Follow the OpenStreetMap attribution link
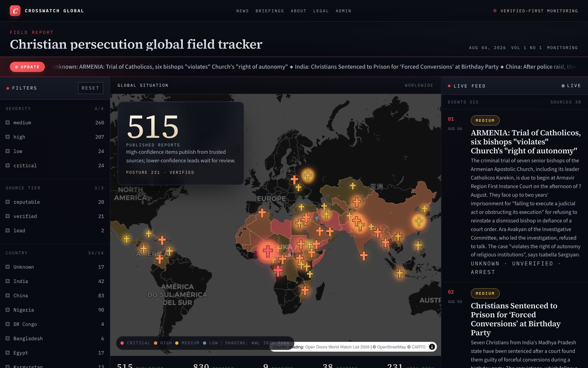588x368 pixels. [391, 347]
